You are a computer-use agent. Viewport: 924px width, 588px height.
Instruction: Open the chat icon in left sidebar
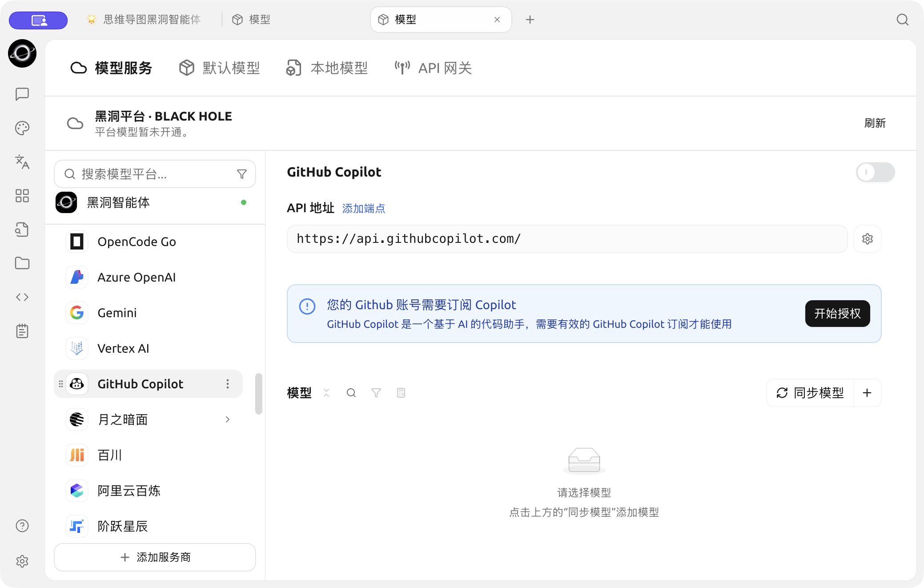[22, 94]
